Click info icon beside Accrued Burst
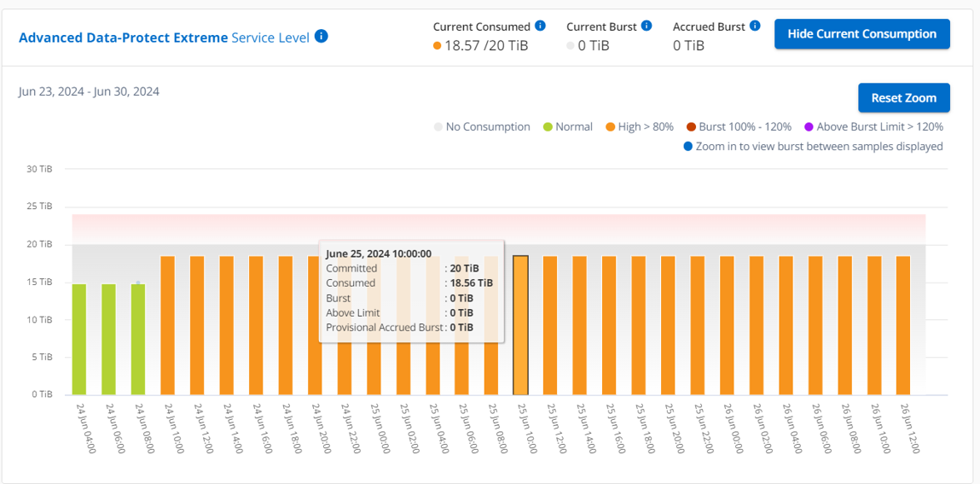Image resolution: width=980 pixels, height=484 pixels. click(756, 26)
